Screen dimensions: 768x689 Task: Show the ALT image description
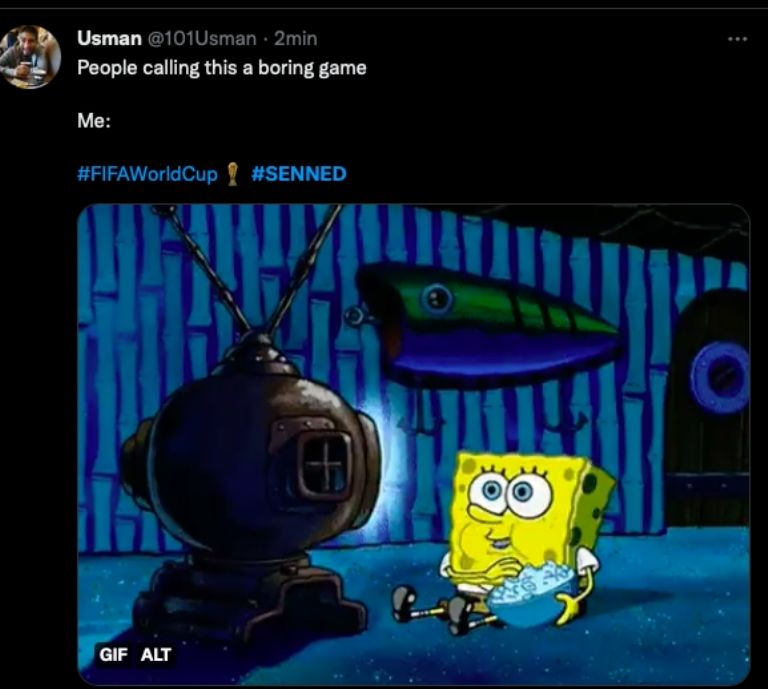tap(156, 654)
